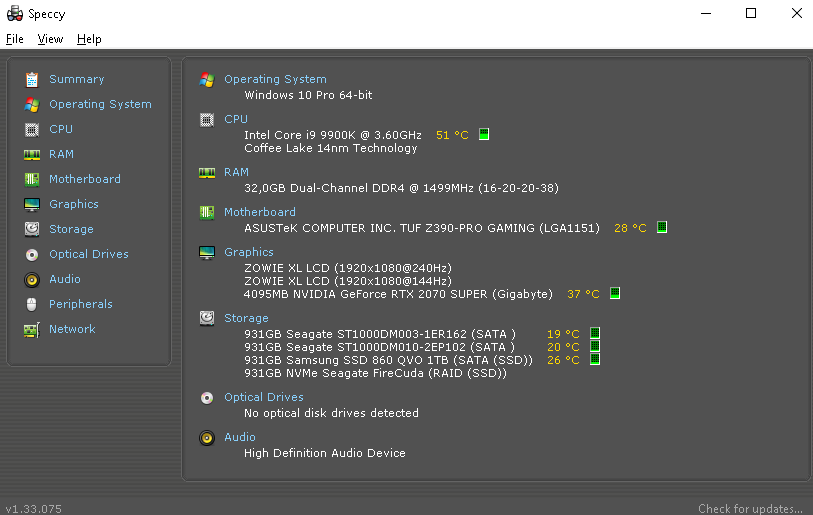The image size is (813, 515).
Task: Click the v1.33.075 version text
Action: pos(34,509)
